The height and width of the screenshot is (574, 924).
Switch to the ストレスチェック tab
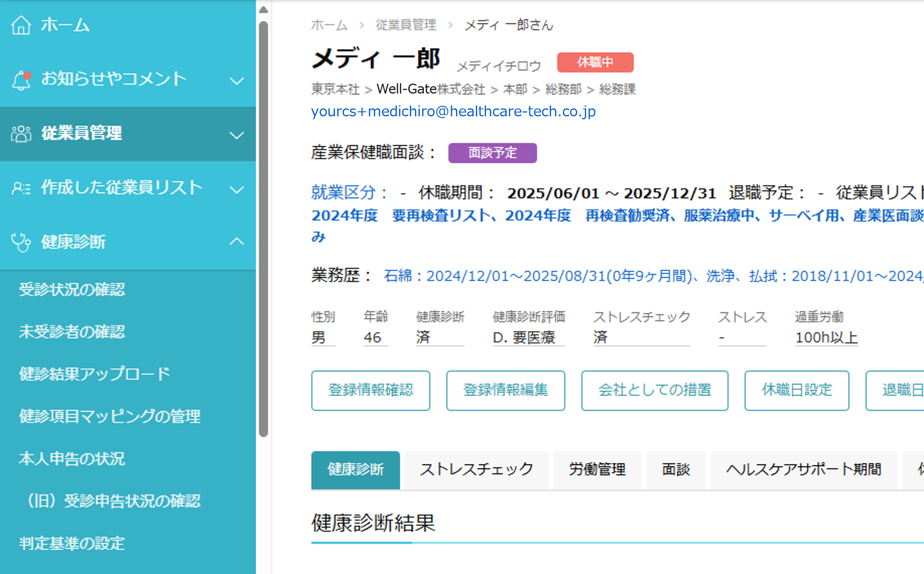477,470
